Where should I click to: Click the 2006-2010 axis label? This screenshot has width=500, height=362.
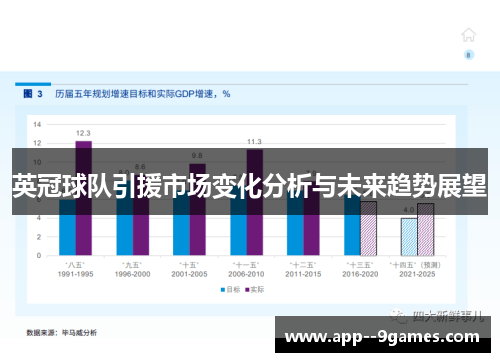(246, 274)
